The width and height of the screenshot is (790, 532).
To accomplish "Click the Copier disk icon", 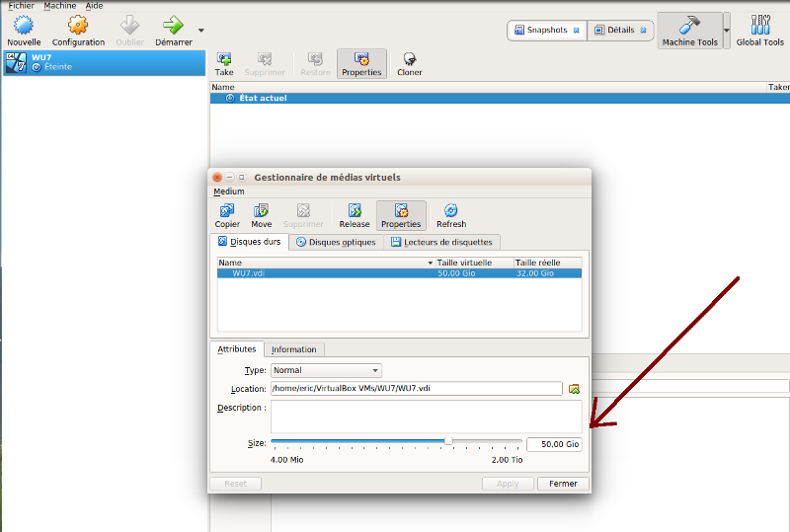I will coord(227,211).
